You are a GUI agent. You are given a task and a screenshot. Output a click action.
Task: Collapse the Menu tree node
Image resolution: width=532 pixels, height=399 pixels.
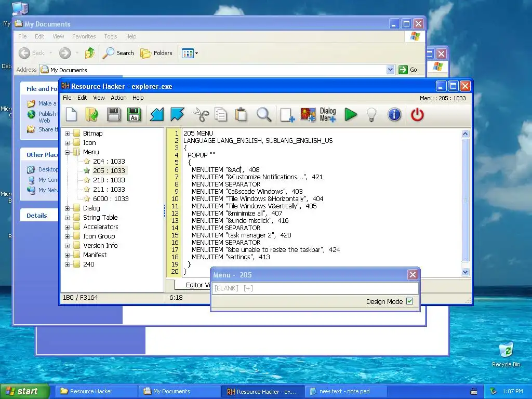point(67,152)
